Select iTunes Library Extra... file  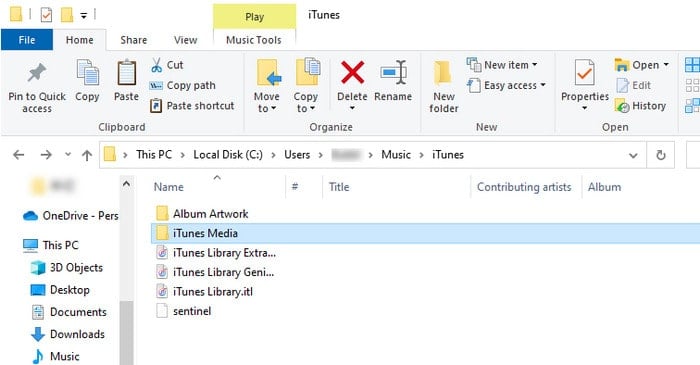(x=216, y=253)
